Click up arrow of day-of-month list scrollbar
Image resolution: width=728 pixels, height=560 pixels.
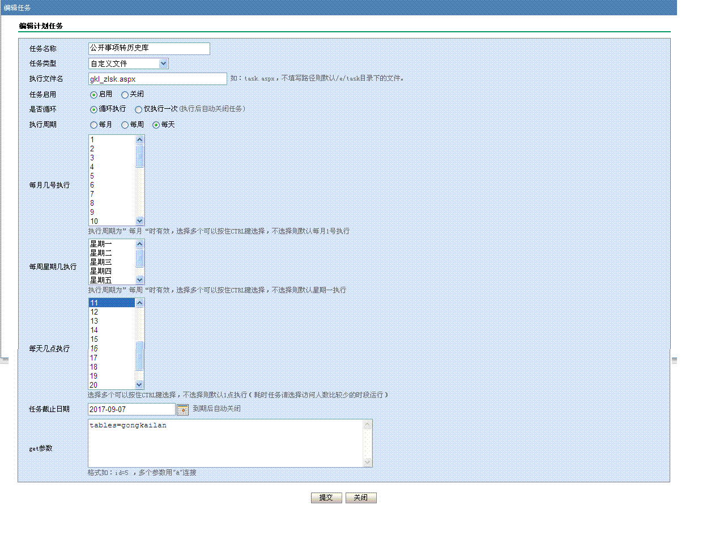pos(140,139)
